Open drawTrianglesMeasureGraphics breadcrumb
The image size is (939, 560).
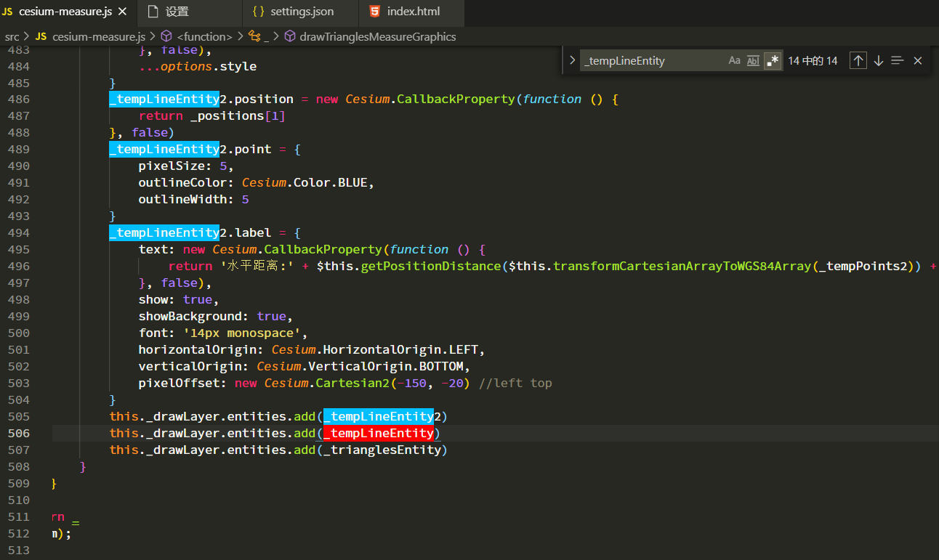pos(369,36)
